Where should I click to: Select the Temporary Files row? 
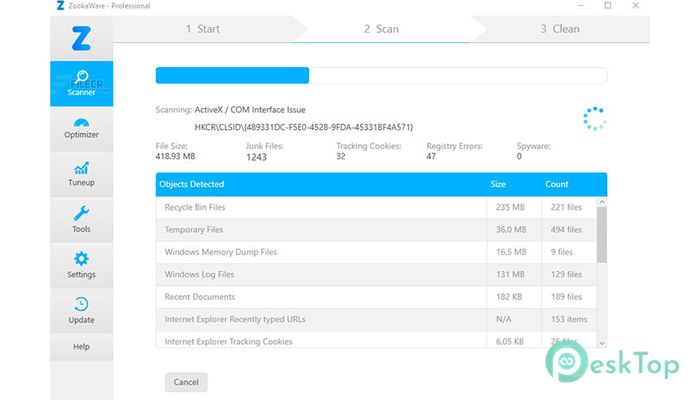[376, 229]
